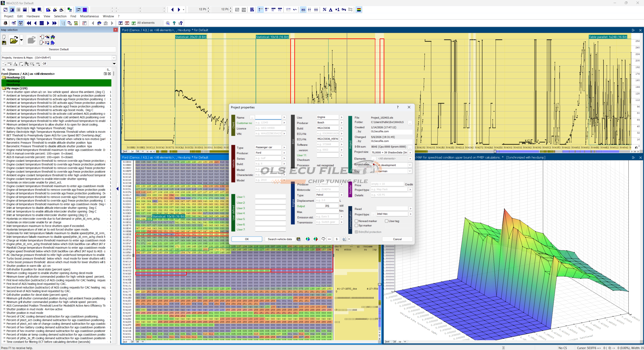Select the Force shutter open when a/c on map
This screenshot has width=644, height=350.
56,92
